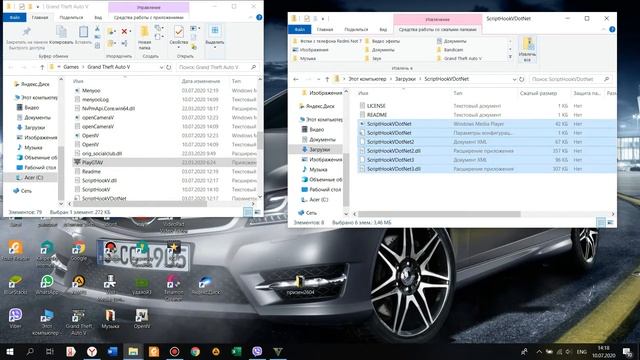Click the Extract all icon in ScriptHookVDotNet window
The image size is (640, 360).
[x=527, y=44]
